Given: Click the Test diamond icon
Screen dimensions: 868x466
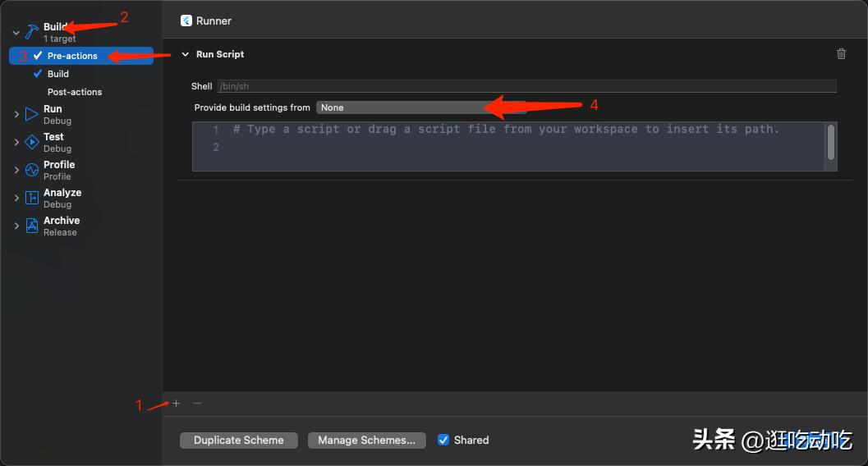Looking at the screenshot, I should click(x=32, y=142).
